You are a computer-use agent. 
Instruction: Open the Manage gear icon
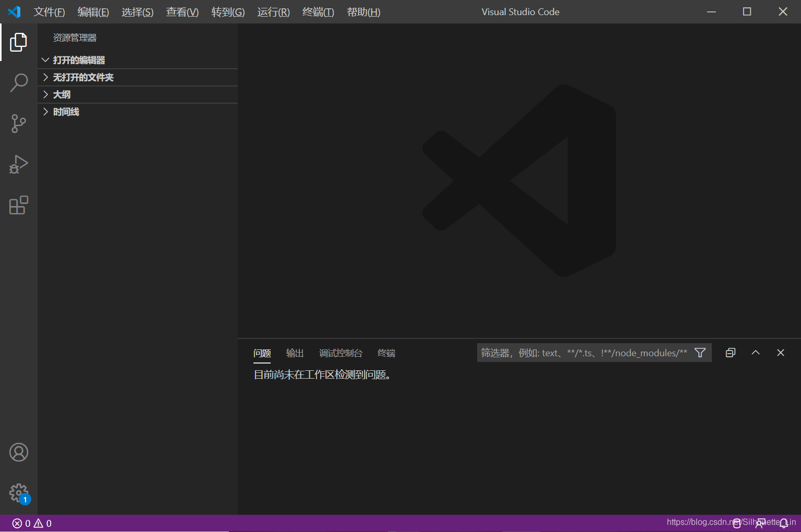(19, 493)
